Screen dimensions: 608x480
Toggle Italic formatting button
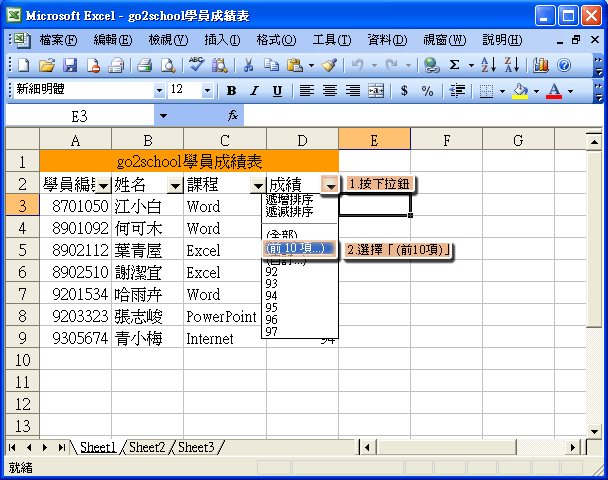pyautogui.click(x=254, y=90)
